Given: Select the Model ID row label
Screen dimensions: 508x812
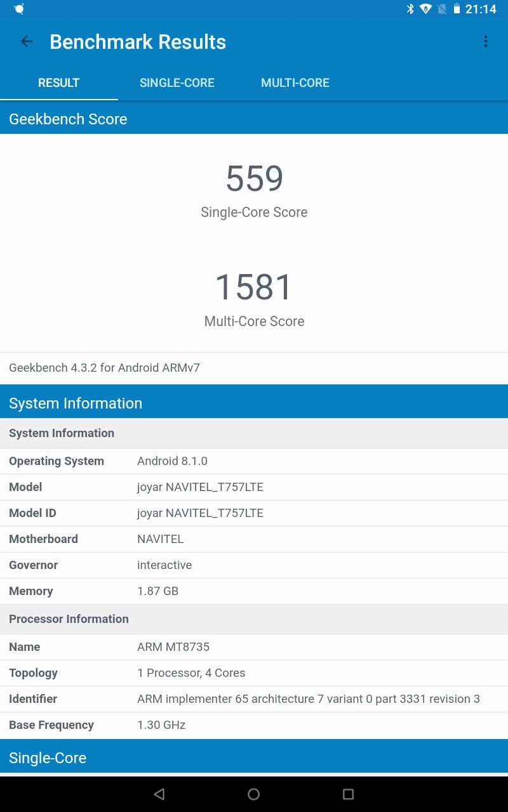Looking at the screenshot, I should point(32,513).
